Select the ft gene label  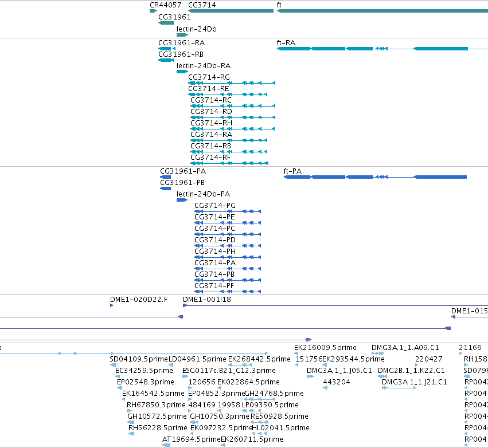pos(279,5)
